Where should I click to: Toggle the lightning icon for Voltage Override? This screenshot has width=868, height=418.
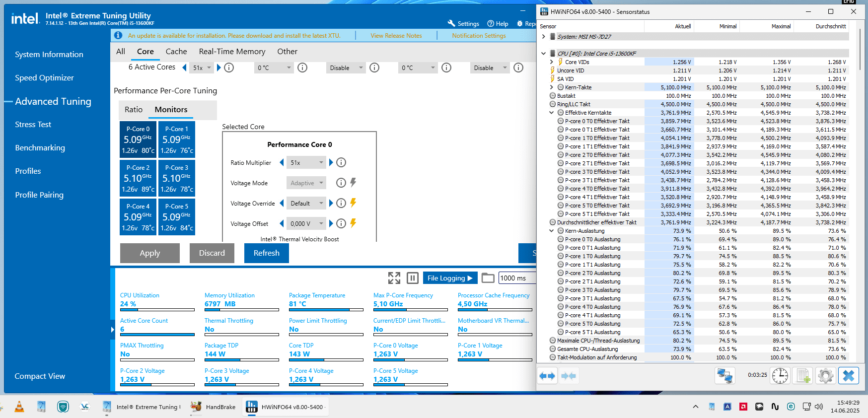[353, 203]
